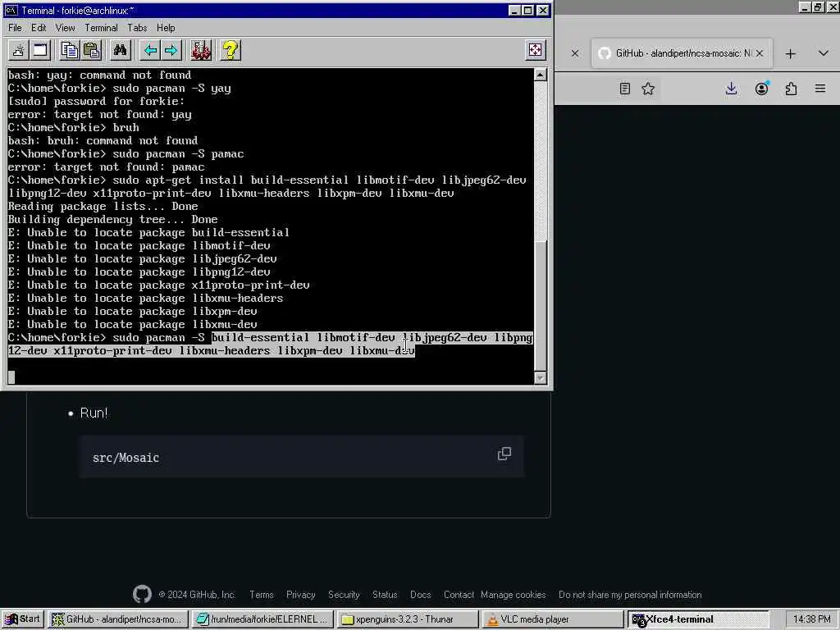This screenshot has height=630, width=840.
Task: Click the 'Run!' bullet text
Action: tap(94, 413)
